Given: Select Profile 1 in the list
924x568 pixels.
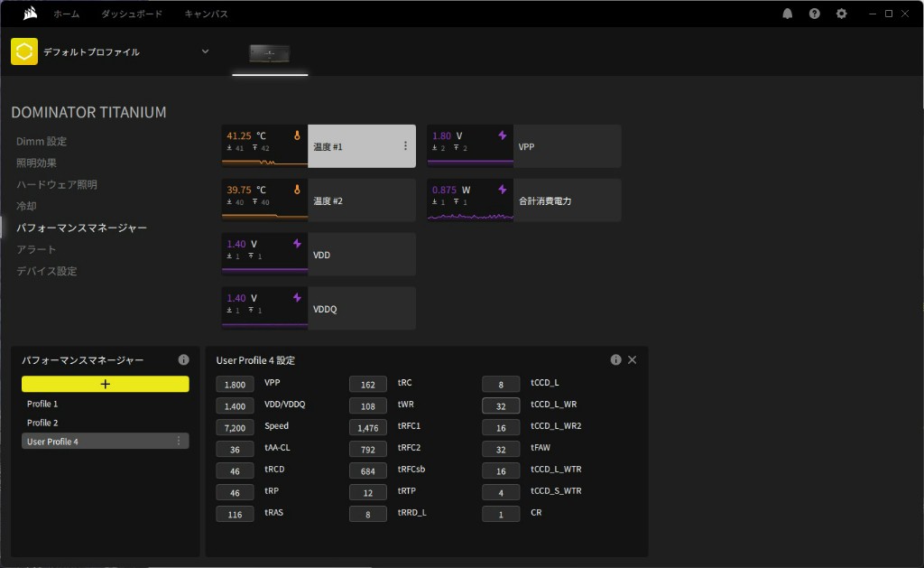Looking at the screenshot, I should coord(42,404).
